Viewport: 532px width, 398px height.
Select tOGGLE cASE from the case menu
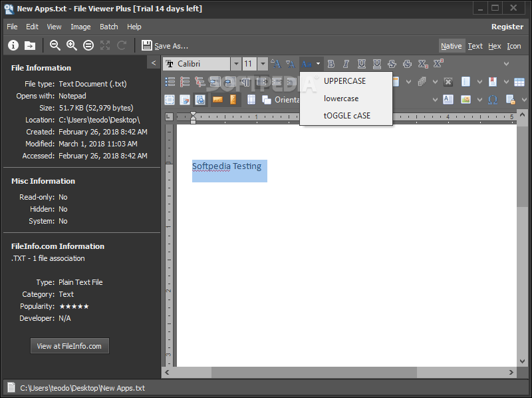pos(346,116)
